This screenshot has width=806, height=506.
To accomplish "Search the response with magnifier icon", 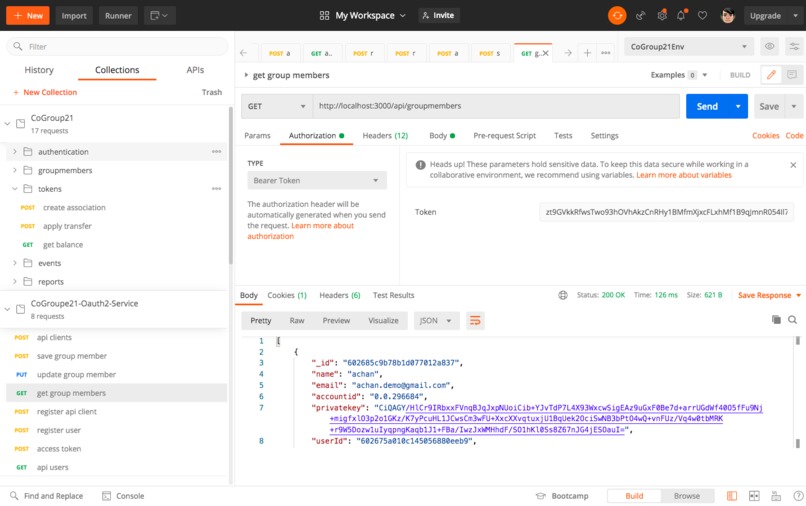I will (792, 320).
